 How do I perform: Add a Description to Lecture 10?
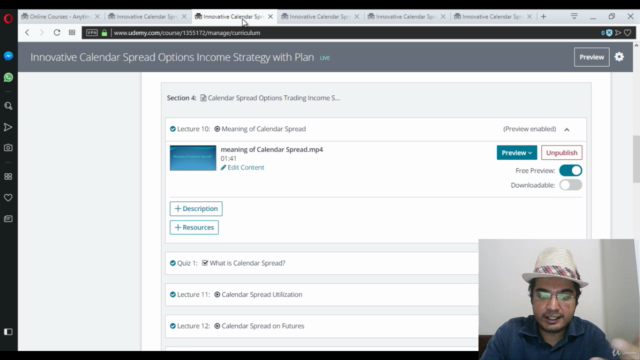click(196, 209)
